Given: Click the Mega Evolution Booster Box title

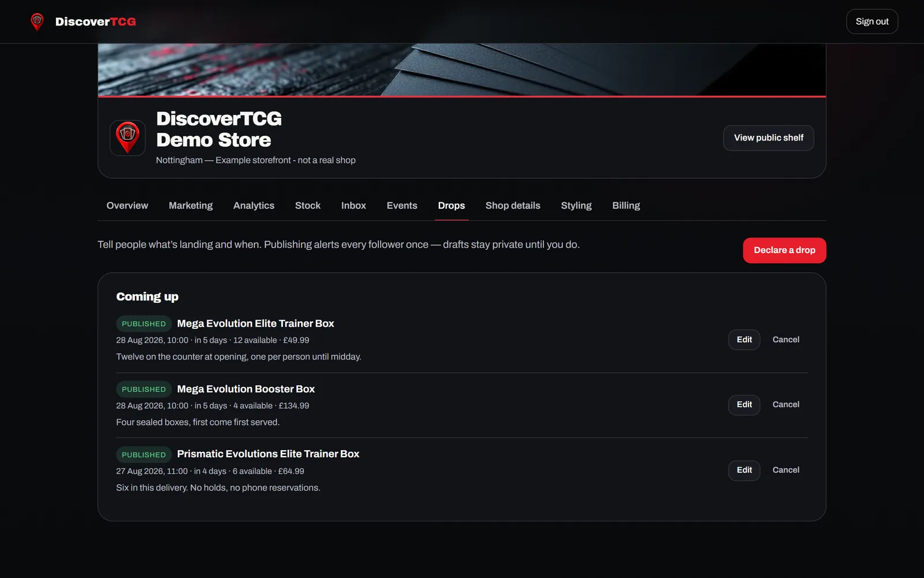Looking at the screenshot, I should (246, 389).
